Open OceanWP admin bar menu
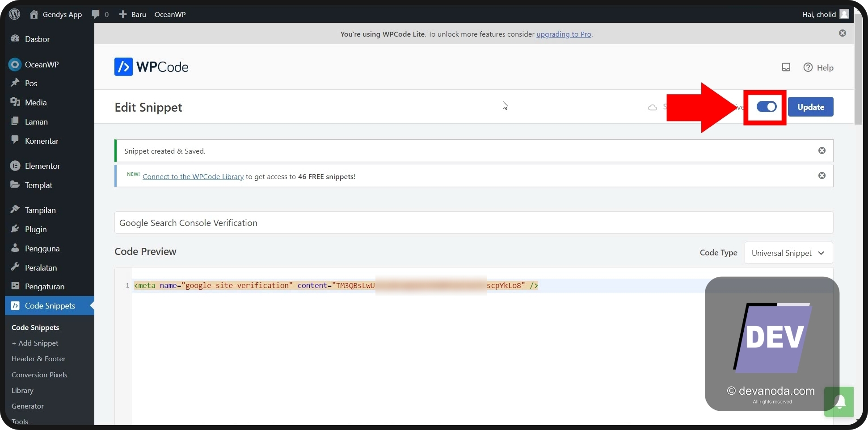Image resolution: width=868 pixels, height=430 pixels. point(170,14)
